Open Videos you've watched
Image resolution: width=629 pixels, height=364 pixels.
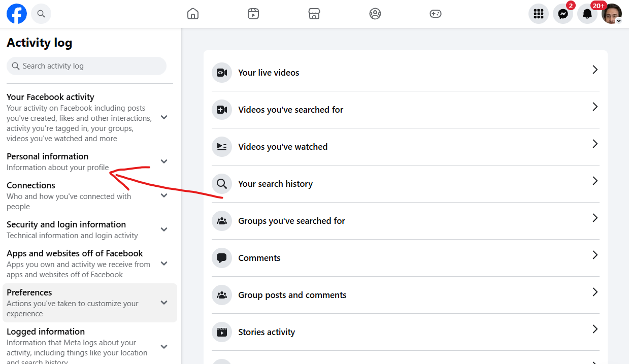tap(406, 147)
